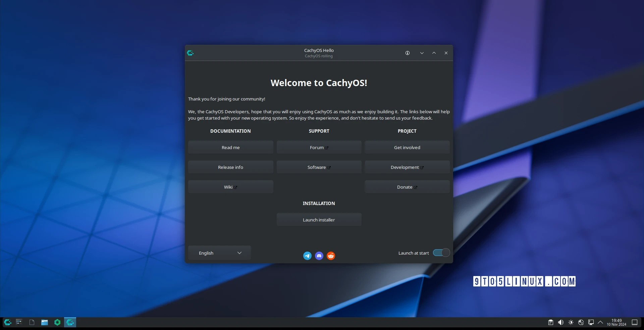644x330 pixels.
Task: Click the Telegram icon
Action: (x=307, y=256)
